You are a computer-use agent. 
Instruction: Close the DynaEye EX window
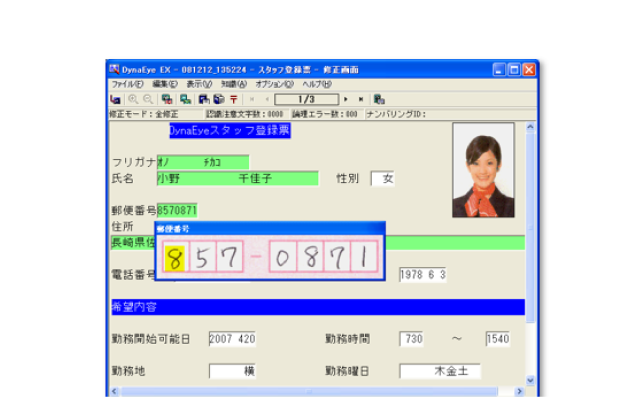pyautogui.click(x=529, y=70)
